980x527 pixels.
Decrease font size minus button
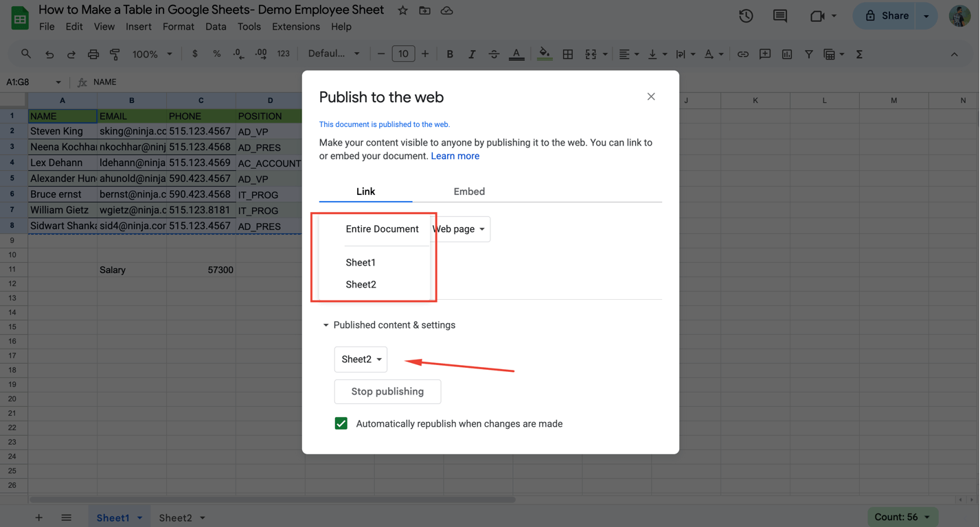point(381,54)
